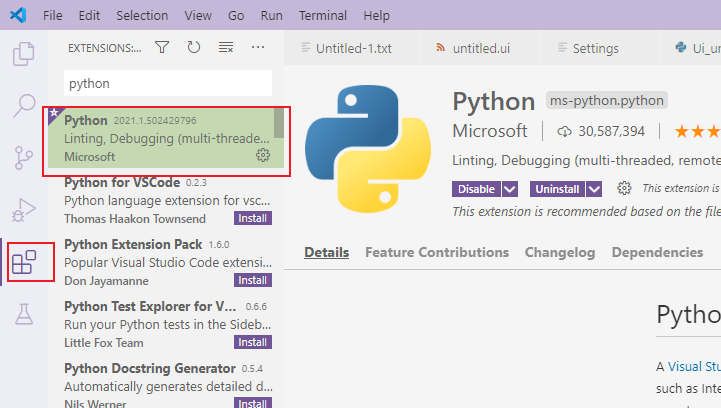Viewport: 721px width, 408px height.
Task: Expand the Uninstall dropdown arrow
Action: tap(594, 189)
